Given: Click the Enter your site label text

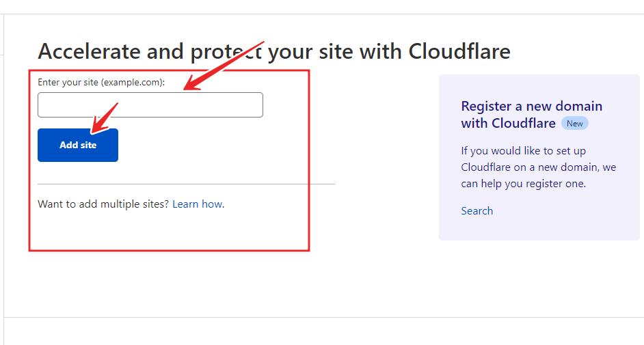Looking at the screenshot, I should point(68,82).
